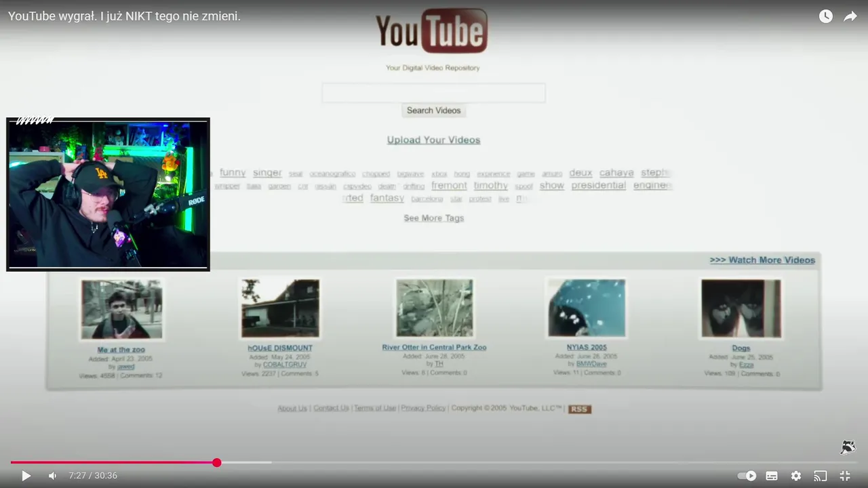Seek using red progress bar handle
The height and width of the screenshot is (488, 868).
click(x=217, y=463)
